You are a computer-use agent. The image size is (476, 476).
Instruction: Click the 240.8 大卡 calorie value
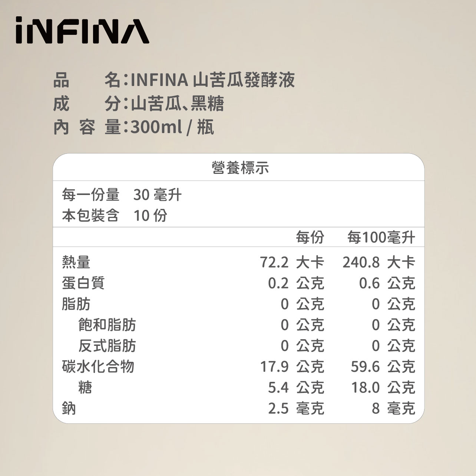point(379,262)
